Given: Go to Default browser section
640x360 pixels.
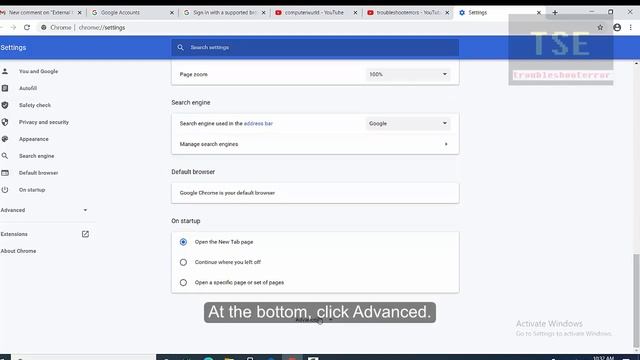Looking at the screenshot, I should click(x=38, y=173).
